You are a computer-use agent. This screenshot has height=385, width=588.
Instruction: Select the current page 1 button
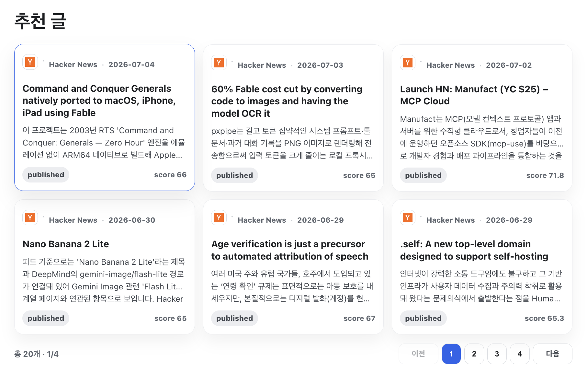click(x=451, y=354)
